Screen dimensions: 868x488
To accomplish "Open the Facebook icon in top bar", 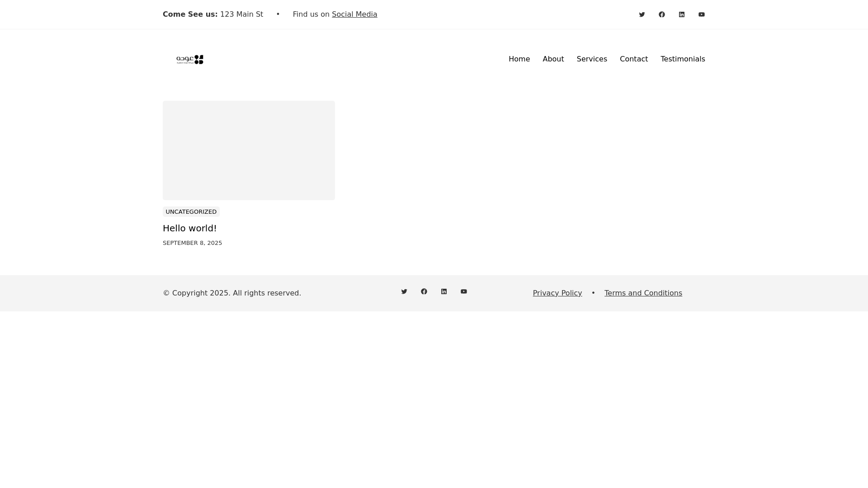I will (662, 14).
